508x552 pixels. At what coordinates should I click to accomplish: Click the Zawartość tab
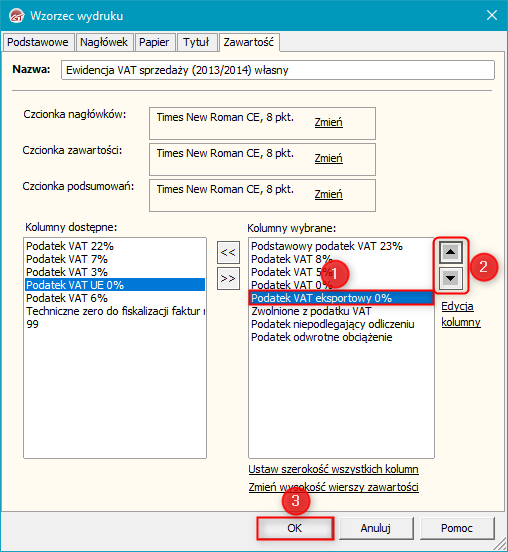pos(249,42)
